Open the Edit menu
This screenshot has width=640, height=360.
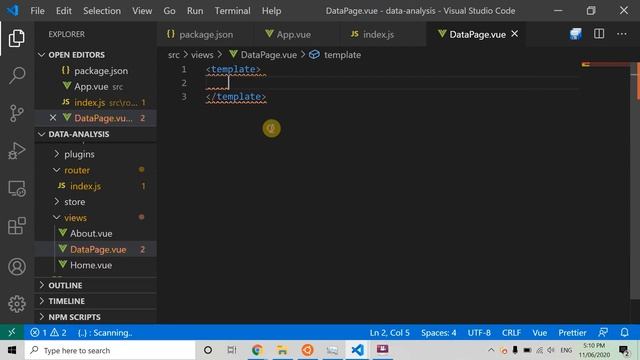click(x=64, y=11)
